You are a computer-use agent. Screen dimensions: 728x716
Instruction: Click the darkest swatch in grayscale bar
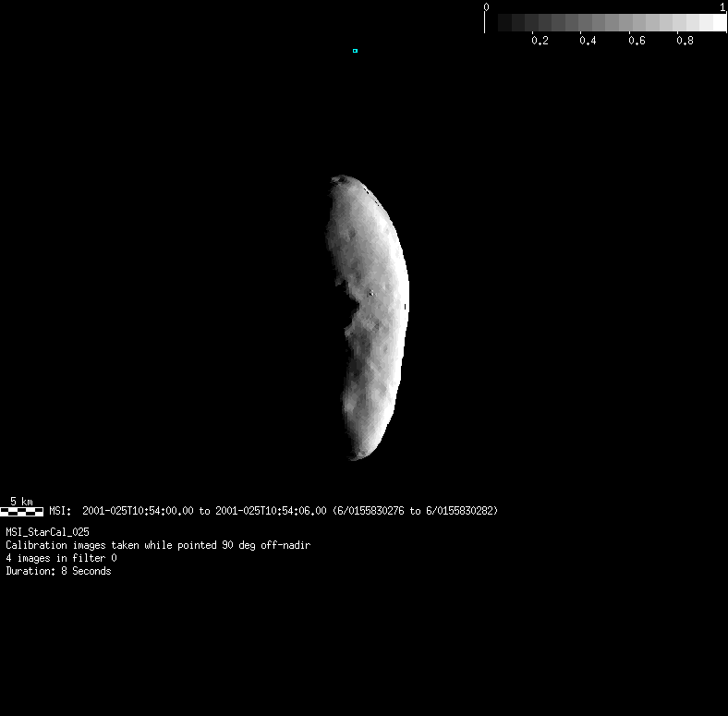point(504,23)
